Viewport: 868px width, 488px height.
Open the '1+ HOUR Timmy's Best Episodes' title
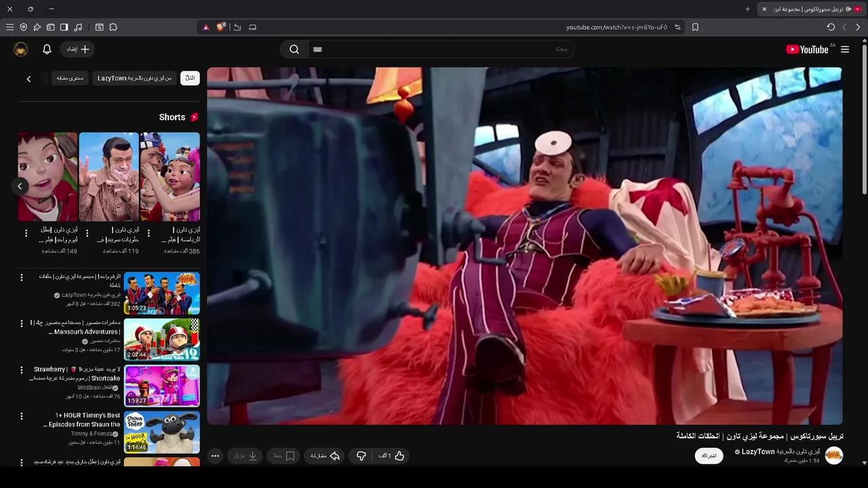point(82,420)
